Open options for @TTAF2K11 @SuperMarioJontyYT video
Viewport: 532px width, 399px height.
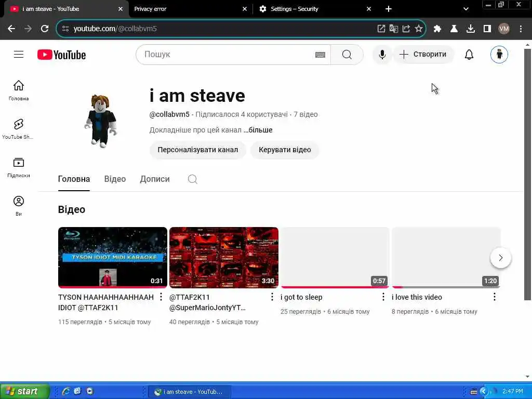[x=272, y=297]
